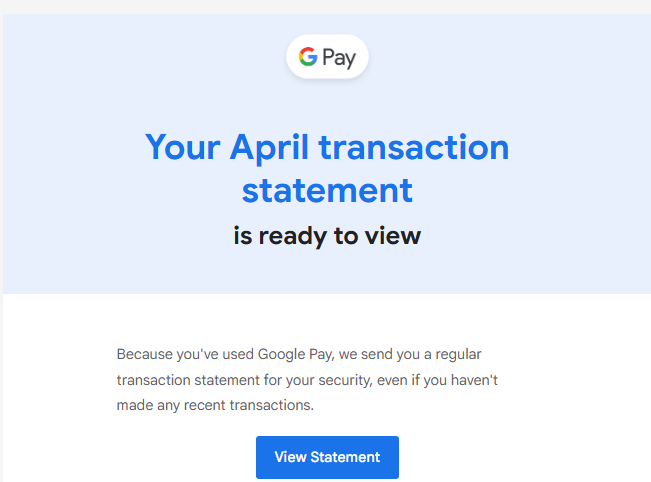Image resolution: width=651 pixels, height=482 pixels.
Task: Click the word Pay in the logo
Action: click(339, 58)
